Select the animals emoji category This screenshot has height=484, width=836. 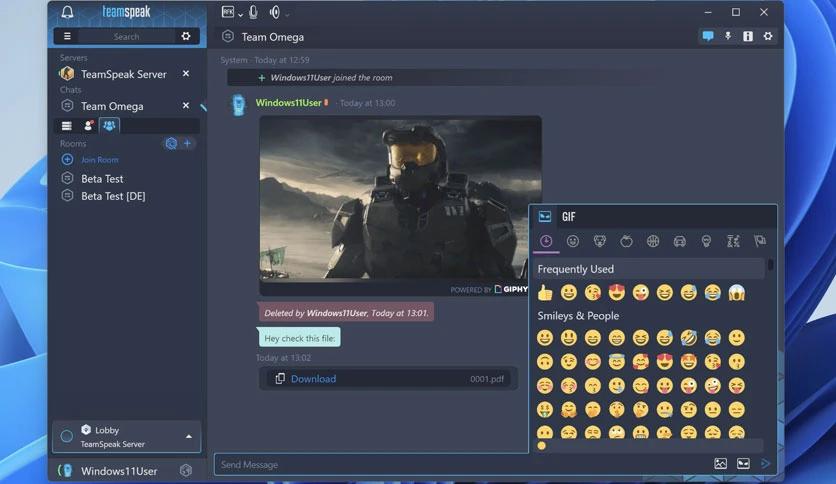tap(600, 241)
